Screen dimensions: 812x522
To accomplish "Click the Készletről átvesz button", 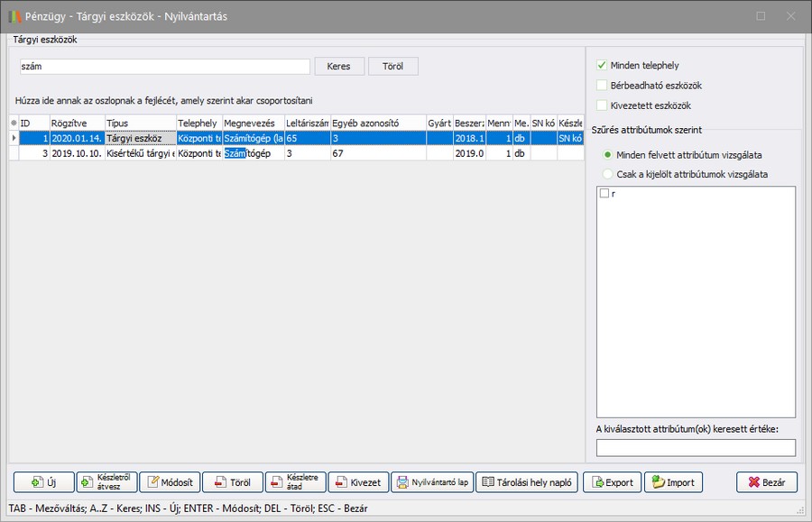I will pyautogui.click(x=106, y=482).
